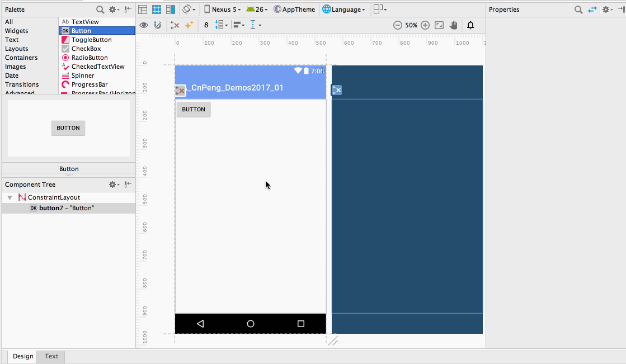This screenshot has width=626, height=364.
Task: Click the Infer Constraints sparkle icon
Action: pos(189,25)
